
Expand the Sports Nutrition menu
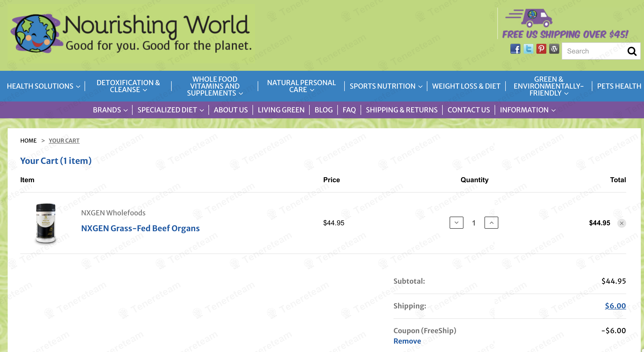[x=386, y=86]
